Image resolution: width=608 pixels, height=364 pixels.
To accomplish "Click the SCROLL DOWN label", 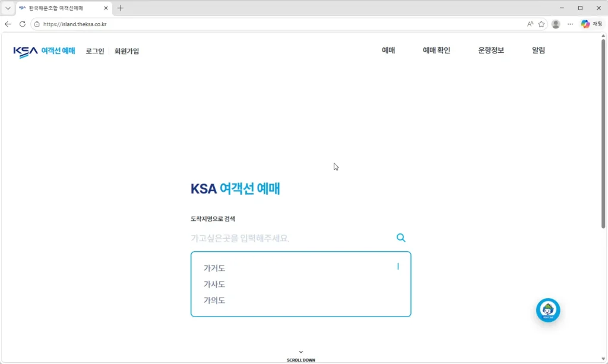I will (x=301, y=360).
